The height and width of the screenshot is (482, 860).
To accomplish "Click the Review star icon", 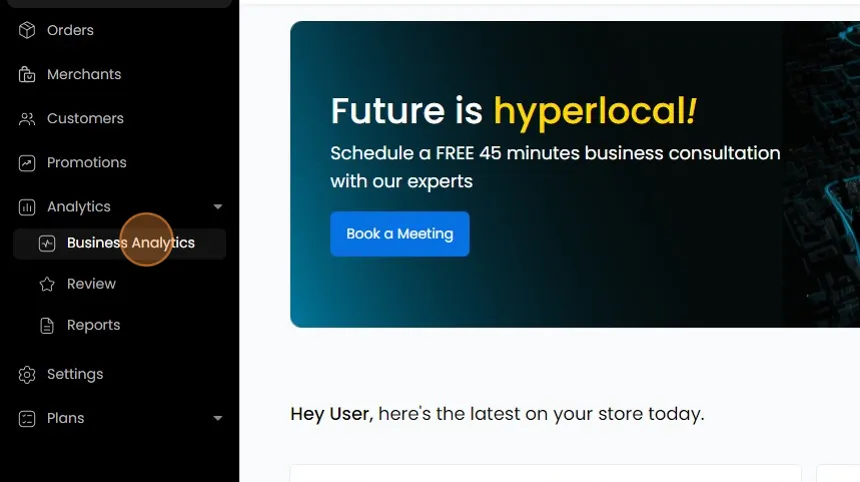I will coord(47,284).
